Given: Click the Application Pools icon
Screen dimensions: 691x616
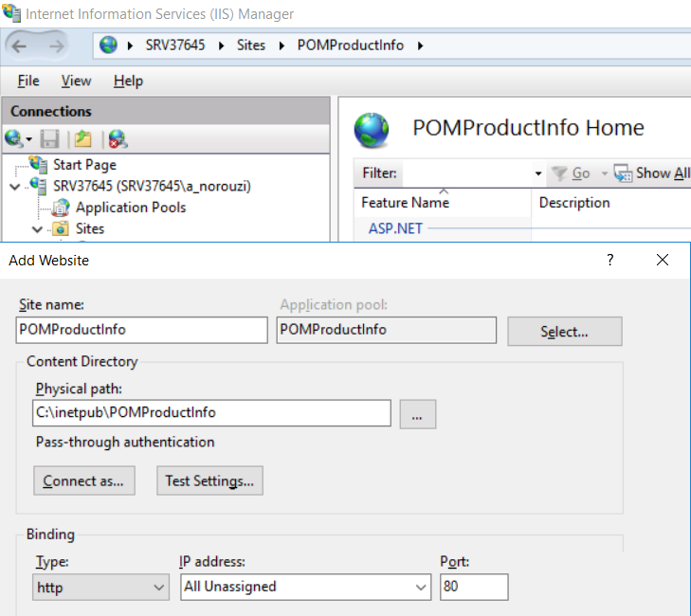Looking at the screenshot, I should click(x=61, y=208).
